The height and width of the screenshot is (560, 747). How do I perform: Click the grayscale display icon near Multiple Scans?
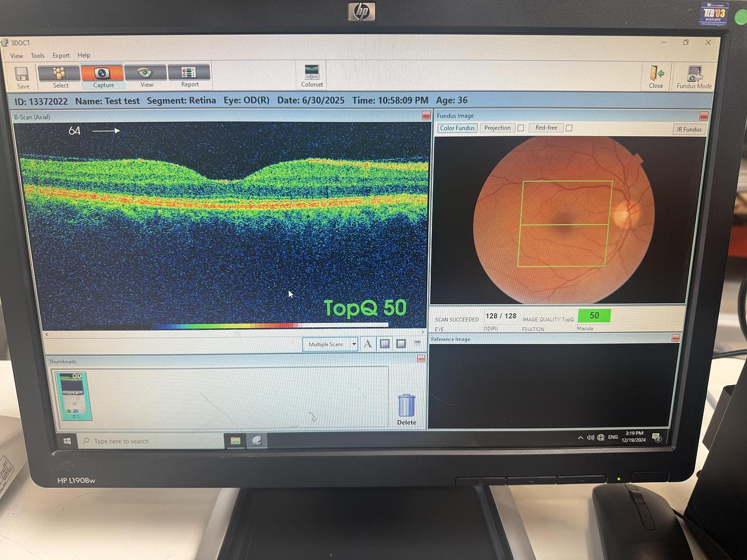(x=400, y=343)
